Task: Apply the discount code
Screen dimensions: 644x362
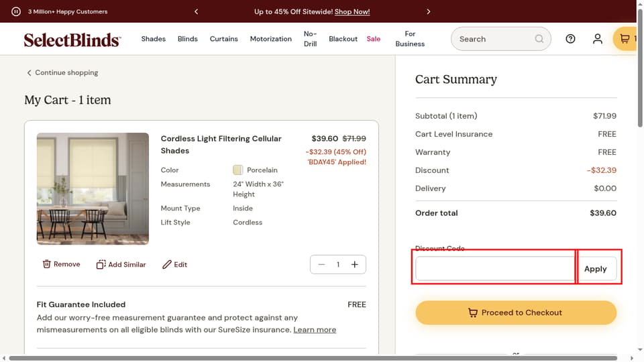Action: pyautogui.click(x=595, y=269)
